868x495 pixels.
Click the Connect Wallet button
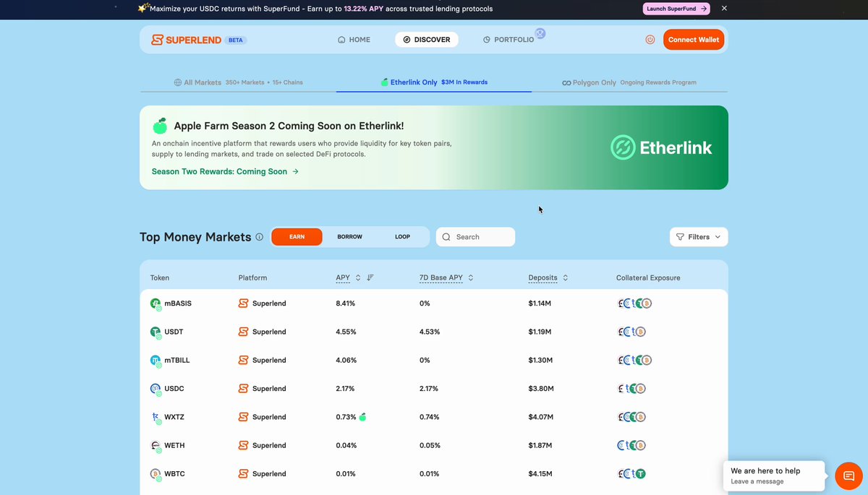point(694,40)
